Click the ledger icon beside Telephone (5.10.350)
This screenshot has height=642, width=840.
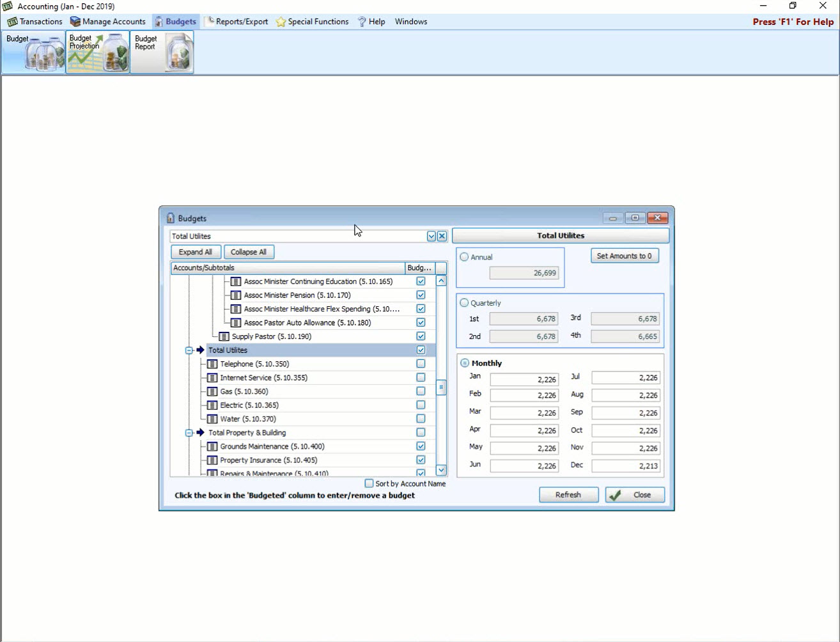pyautogui.click(x=212, y=363)
